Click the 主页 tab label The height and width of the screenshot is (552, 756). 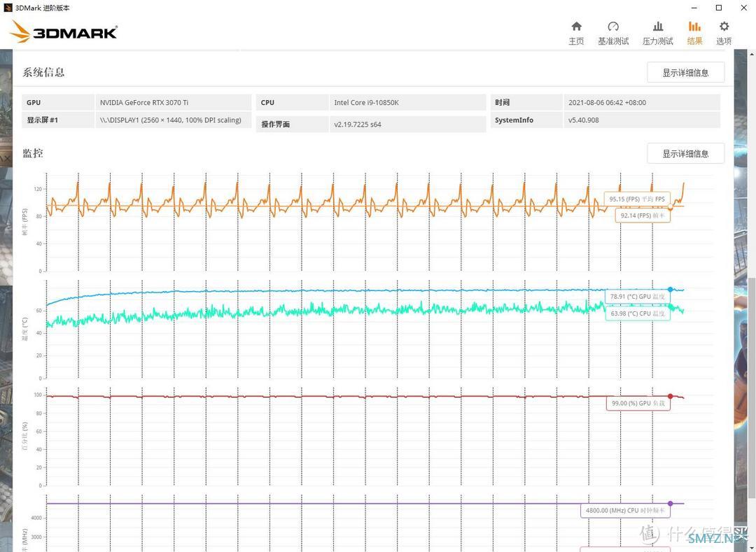click(x=576, y=41)
